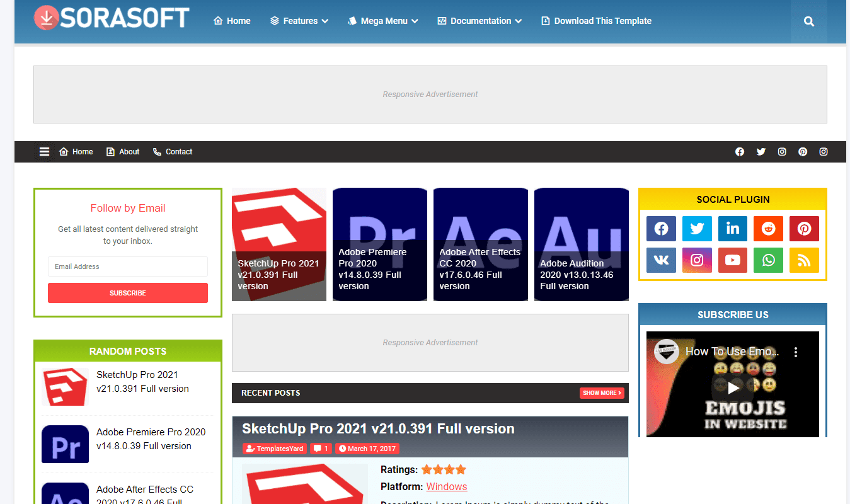Open the hamburger menu in dark bar
This screenshot has height=504, width=850.
click(44, 152)
